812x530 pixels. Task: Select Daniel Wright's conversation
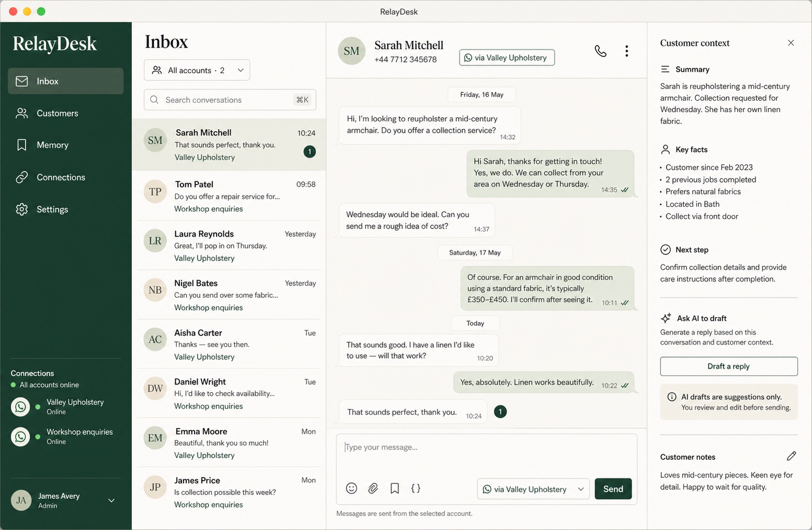pos(229,393)
